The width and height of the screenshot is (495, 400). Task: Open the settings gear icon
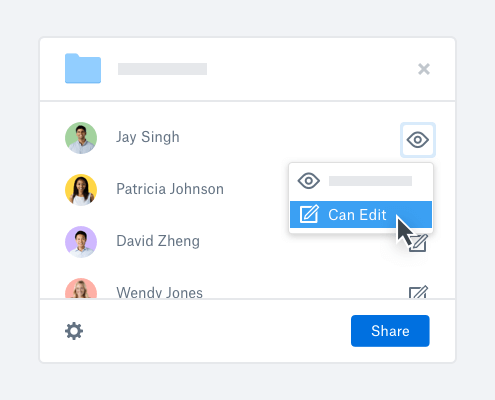pos(74,331)
